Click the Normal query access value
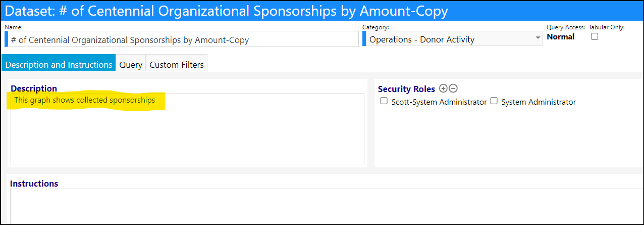The height and width of the screenshot is (225, 644). pos(561,37)
